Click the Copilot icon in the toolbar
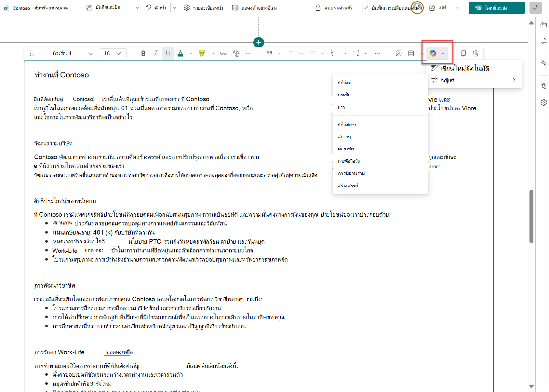The width and height of the screenshot is (549, 392). click(x=433, y=53)
